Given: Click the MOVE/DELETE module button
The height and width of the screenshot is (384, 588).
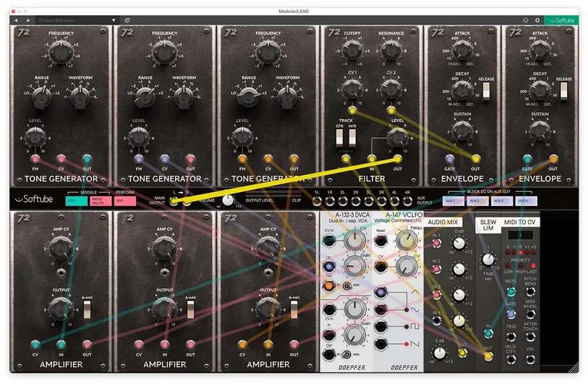Looking at the screenshot, I should [101, 201].
